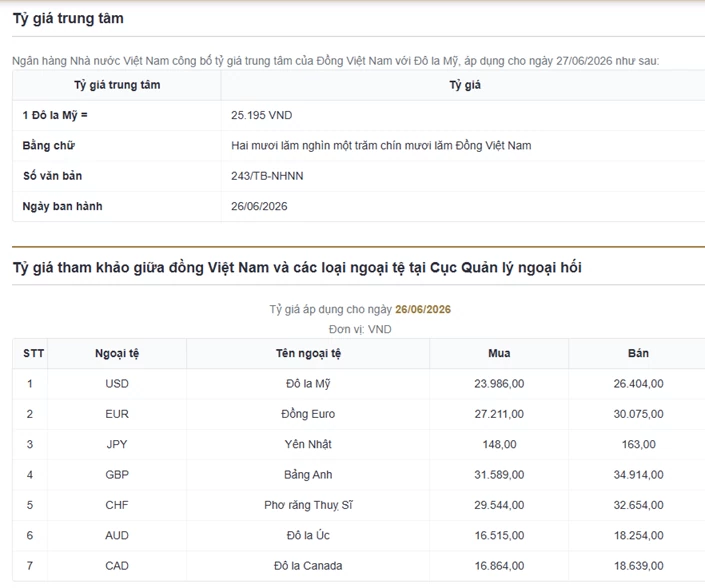Select EUR sell rate '30.075,00'
705x588 pixels.
(x=638, y=414)
